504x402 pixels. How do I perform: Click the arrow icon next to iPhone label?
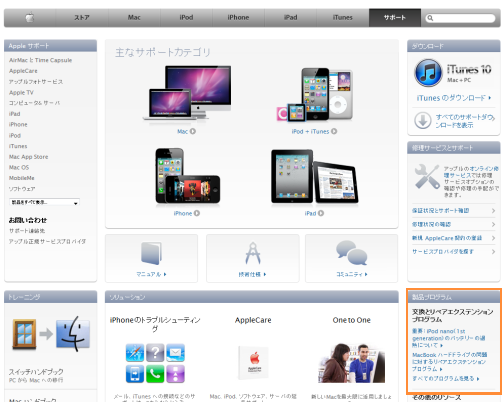197,213
